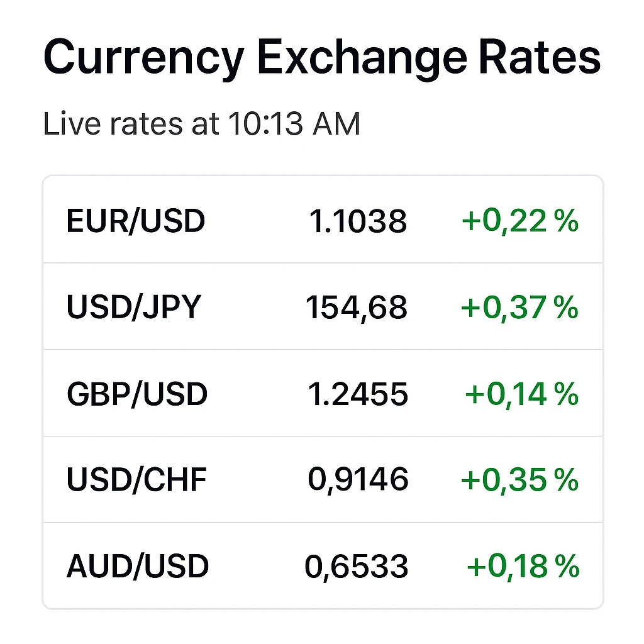Click the EUR/USD rate value 1.1038

(x=358, y=221)
